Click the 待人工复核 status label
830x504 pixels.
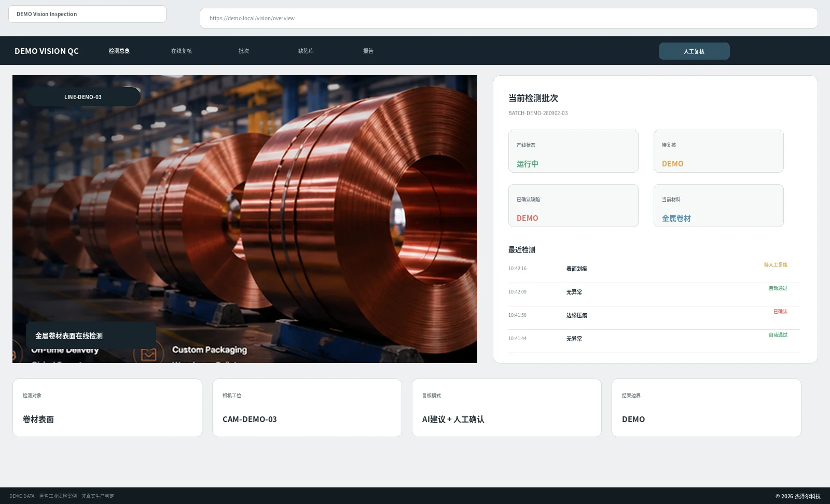(776, 265)
